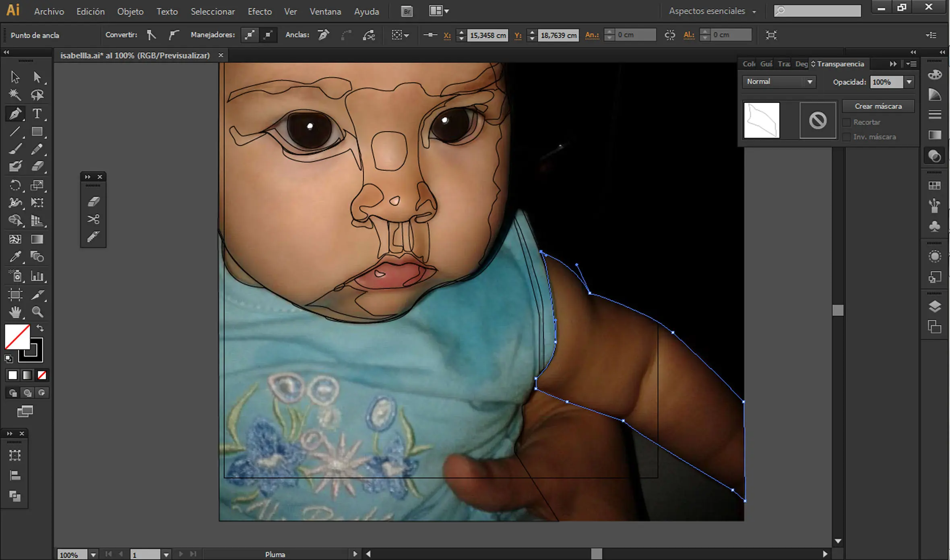Select the Gradient tool
950x560 pixels.
click(37, 239)
